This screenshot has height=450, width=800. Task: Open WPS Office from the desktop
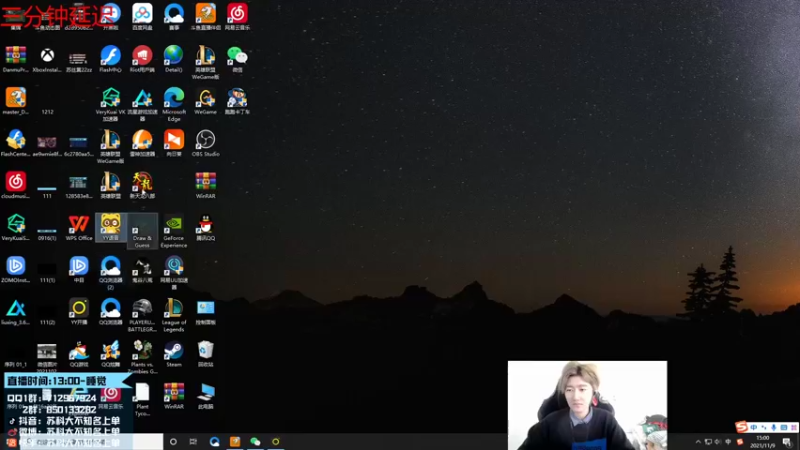tap(79, 228)
